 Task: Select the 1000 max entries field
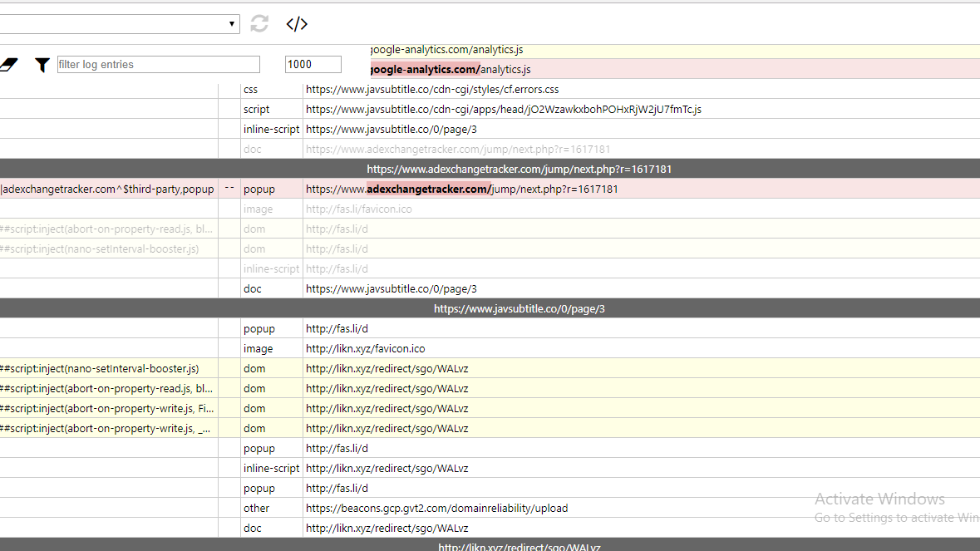point(313,63)
